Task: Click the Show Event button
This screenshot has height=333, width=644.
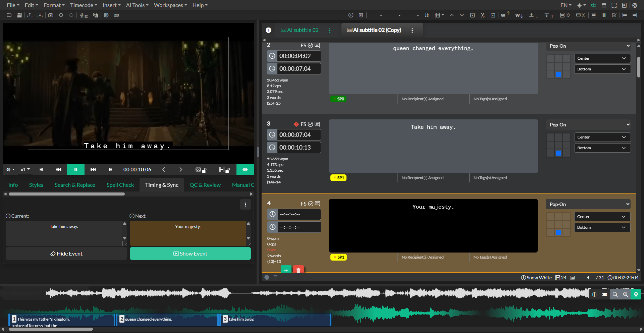Action: (x=190, y=254)
